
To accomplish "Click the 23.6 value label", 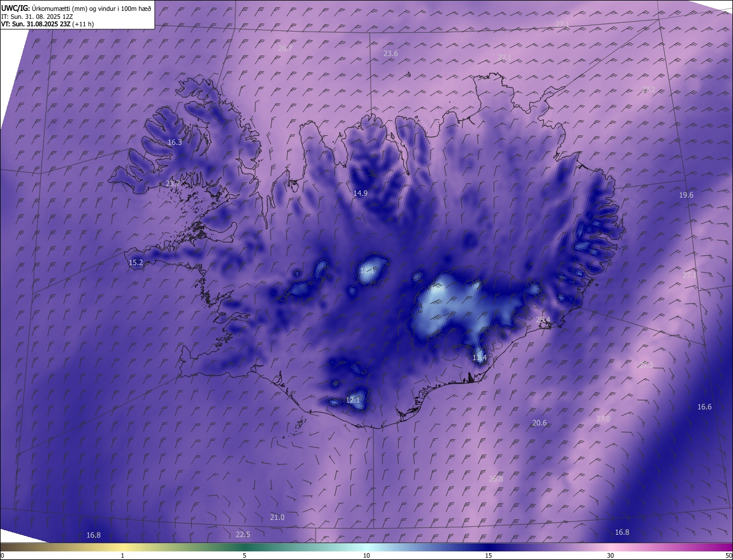I will click(391, 54).
